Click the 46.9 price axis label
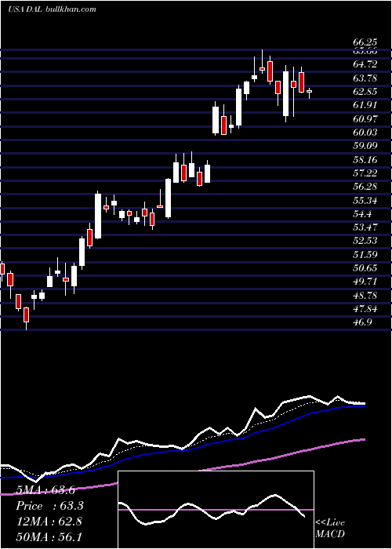 [363, 323]
